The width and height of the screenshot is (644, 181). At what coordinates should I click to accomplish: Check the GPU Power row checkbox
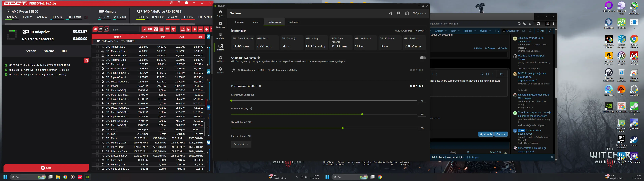point(97,86)
